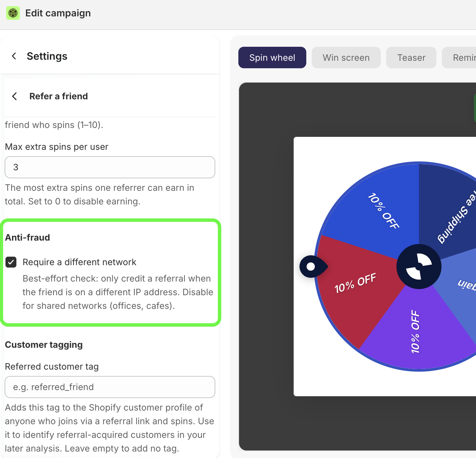This screenshot has width=476, height=458.
Task: Click the blue 10% OFF wheel slice
Action: coord(379,212)
